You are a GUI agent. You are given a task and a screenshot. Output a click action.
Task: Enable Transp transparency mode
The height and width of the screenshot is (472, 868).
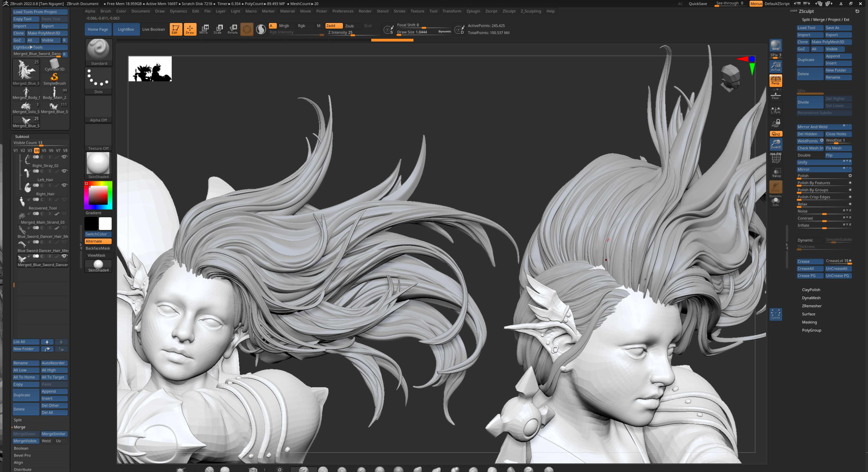[x=776, y=173]
